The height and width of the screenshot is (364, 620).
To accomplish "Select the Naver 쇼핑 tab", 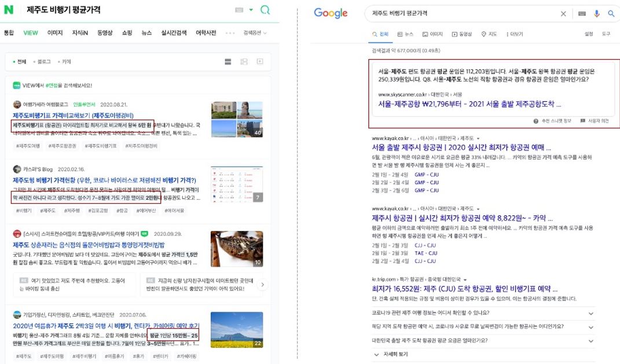I will pyautogui.click(x=127, y=33).
